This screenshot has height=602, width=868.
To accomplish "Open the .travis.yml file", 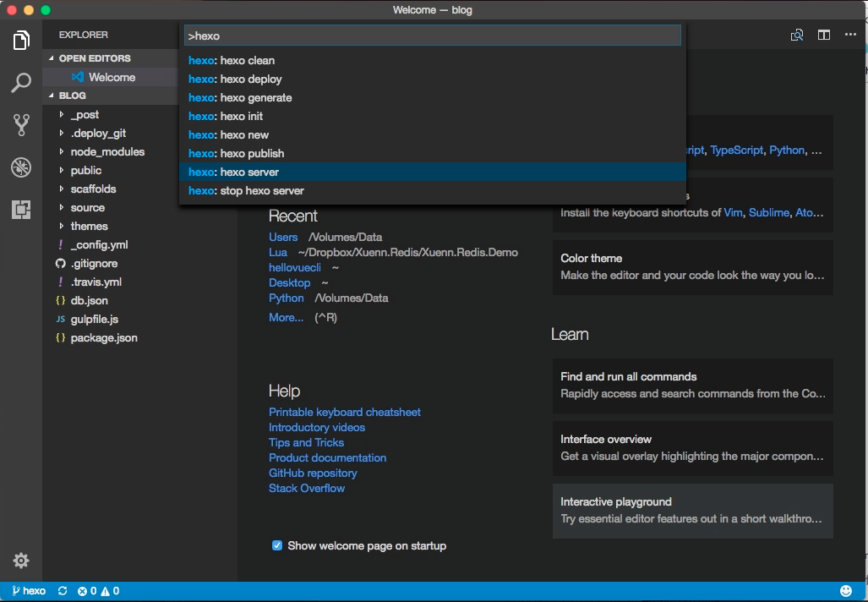I will [96, 282].
